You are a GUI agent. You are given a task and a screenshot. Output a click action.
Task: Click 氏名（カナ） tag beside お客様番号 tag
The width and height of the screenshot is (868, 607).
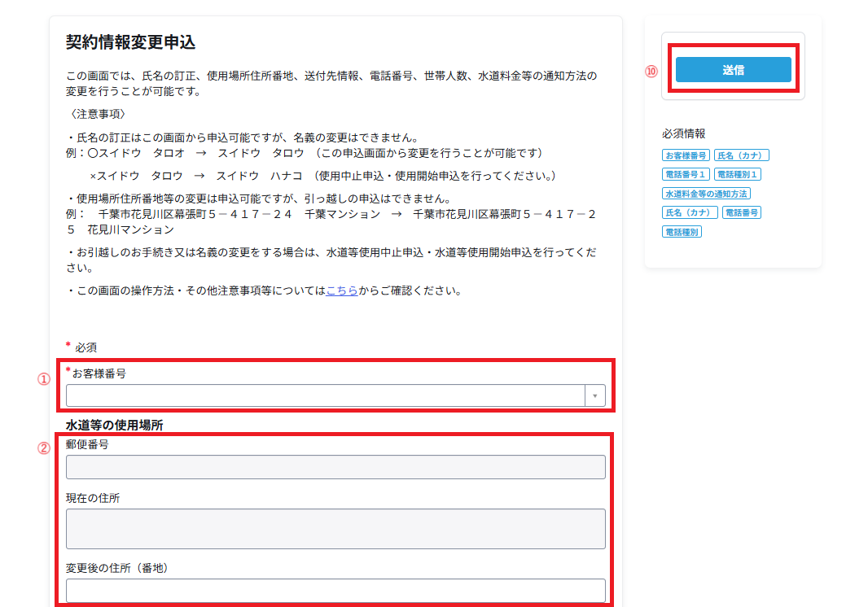(x=742, y=155)
